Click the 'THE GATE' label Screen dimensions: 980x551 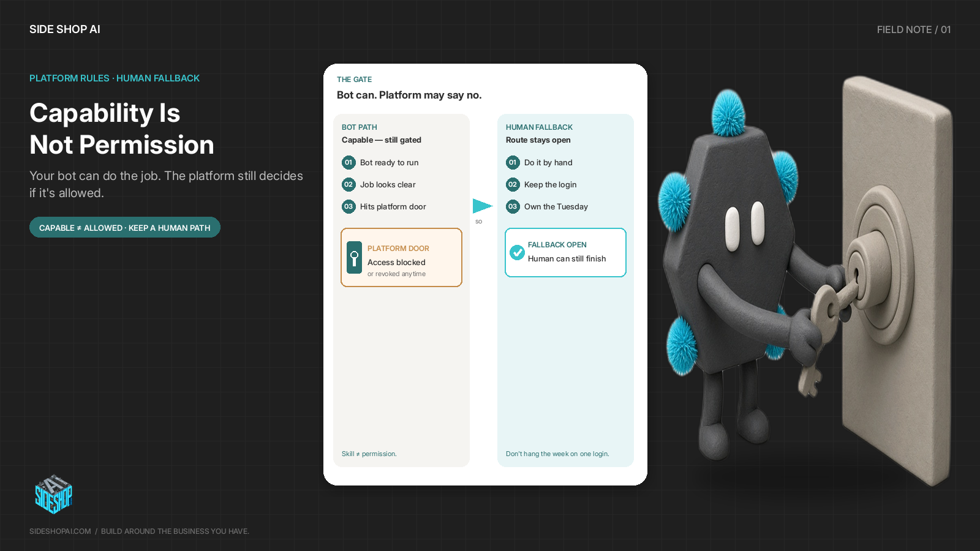coord(355,80)
